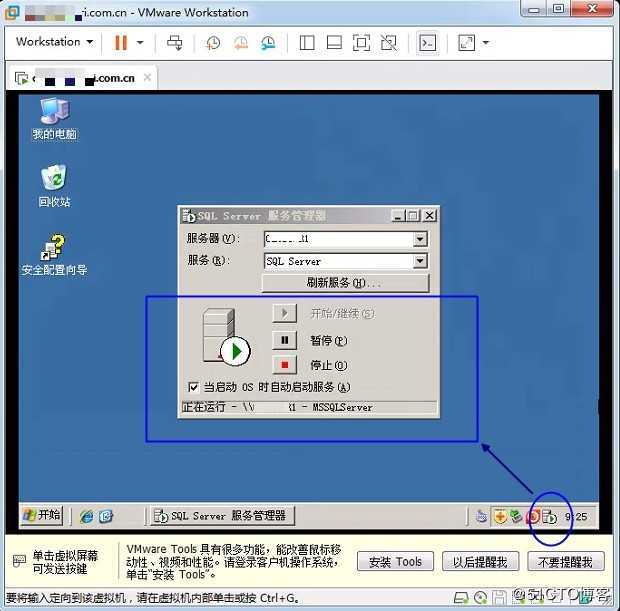This screenshot has height=611, width=620.
Task: Open the My Computer desktop icon
Action: tap(55, 119)
